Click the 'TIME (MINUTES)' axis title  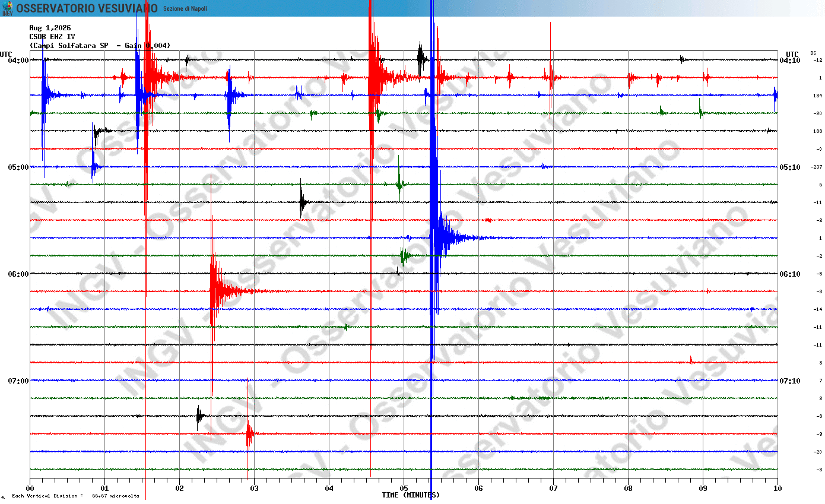coord(411,495)
